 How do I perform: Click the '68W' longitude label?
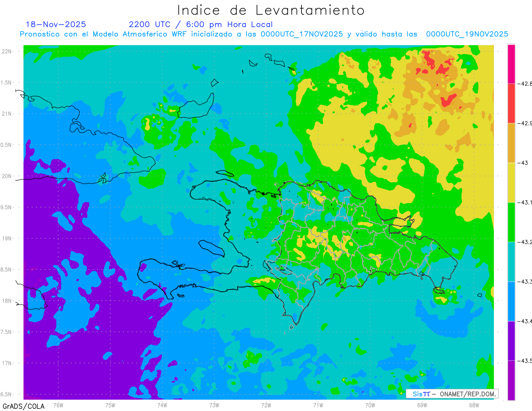coord(474,405)
